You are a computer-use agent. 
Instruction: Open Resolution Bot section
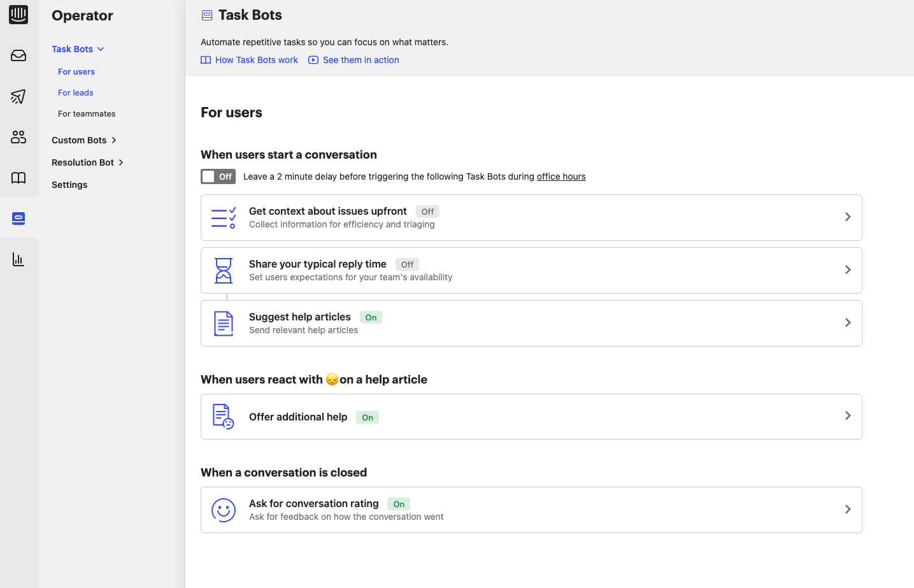click(x=83, y=162)
